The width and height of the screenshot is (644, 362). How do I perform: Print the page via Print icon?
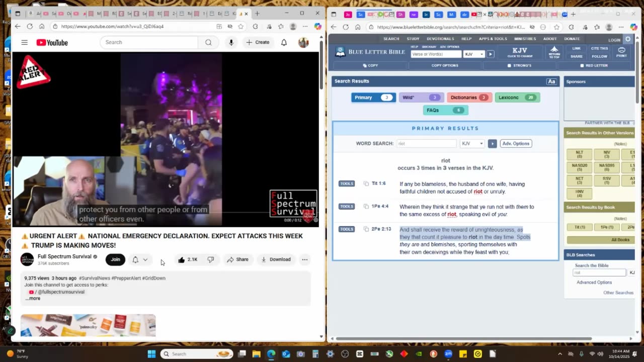click(x=621, y=52)
